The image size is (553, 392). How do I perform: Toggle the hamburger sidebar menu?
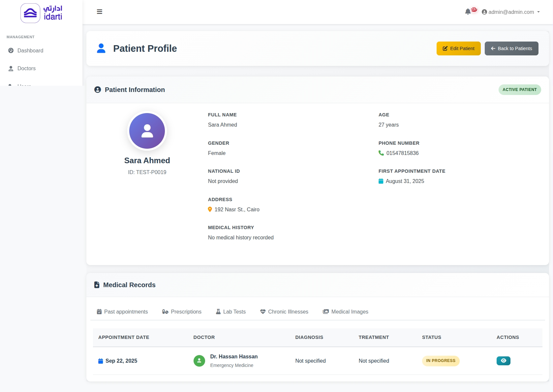[100, 12]
